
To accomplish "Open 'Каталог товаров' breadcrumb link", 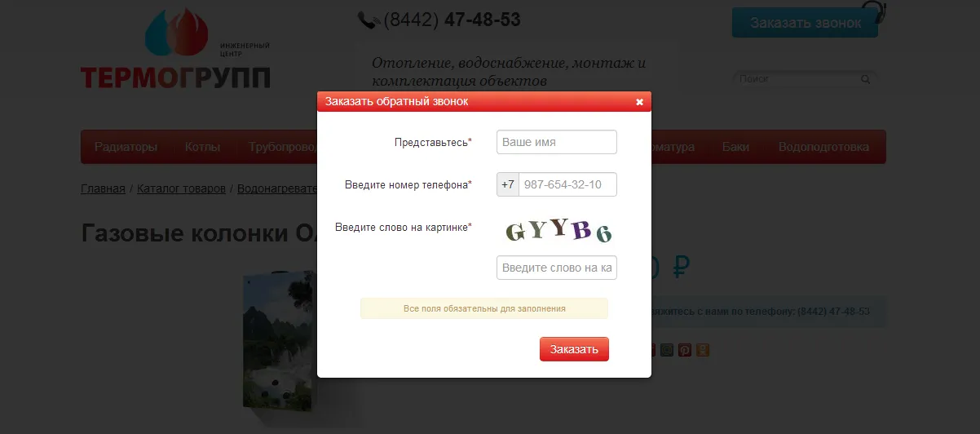I will point(181,188).
